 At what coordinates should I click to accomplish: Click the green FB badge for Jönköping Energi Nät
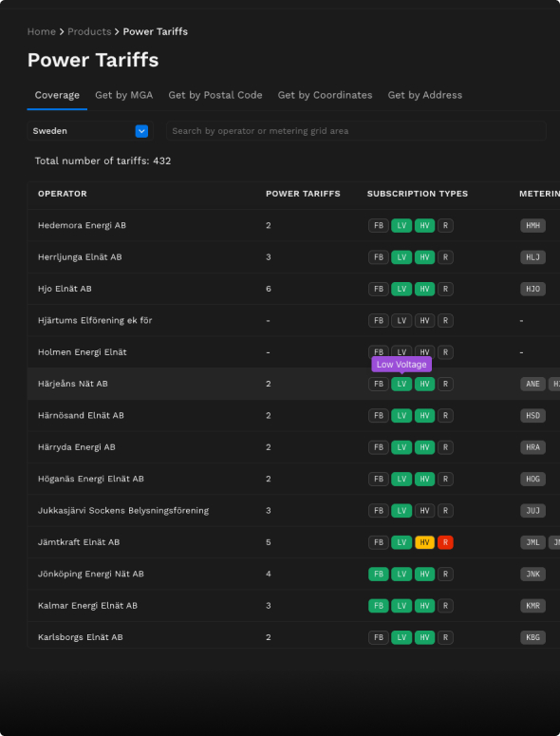tap(379, 574)
